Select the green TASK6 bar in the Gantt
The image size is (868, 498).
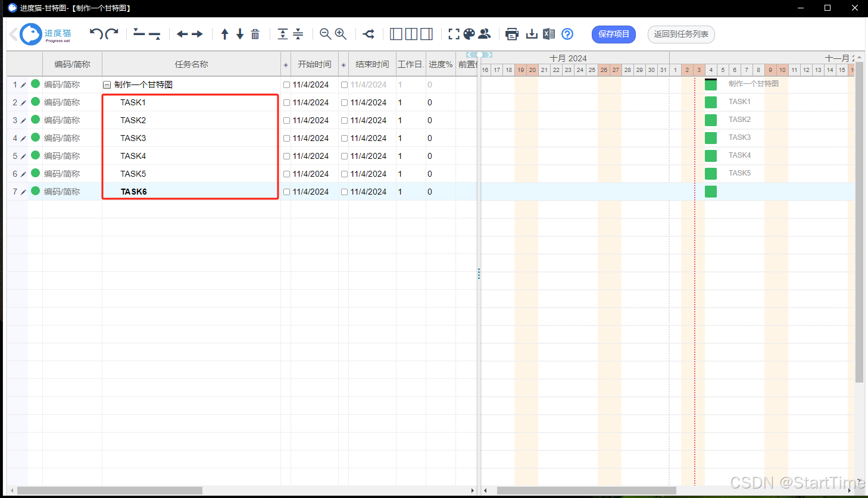click(x=711, y=192)
